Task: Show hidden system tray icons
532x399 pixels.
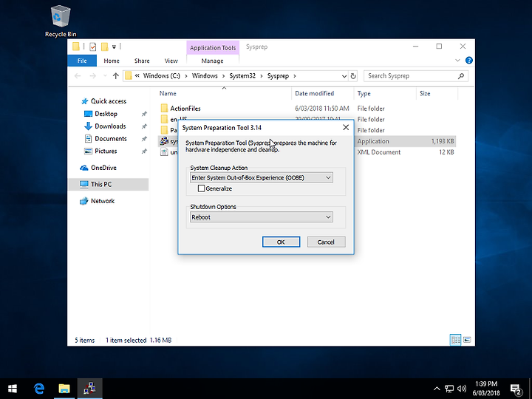Action: (x=437, y=389)
